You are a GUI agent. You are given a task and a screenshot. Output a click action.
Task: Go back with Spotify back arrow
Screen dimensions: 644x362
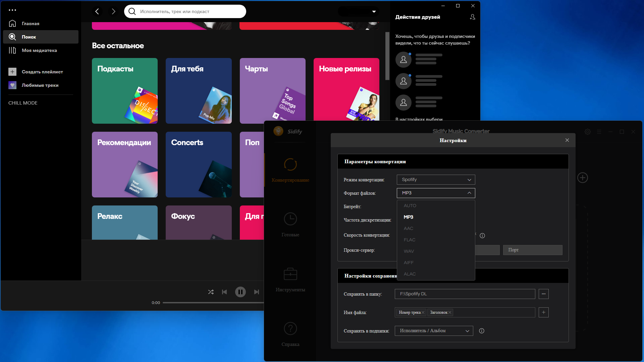tap(97, 11)
